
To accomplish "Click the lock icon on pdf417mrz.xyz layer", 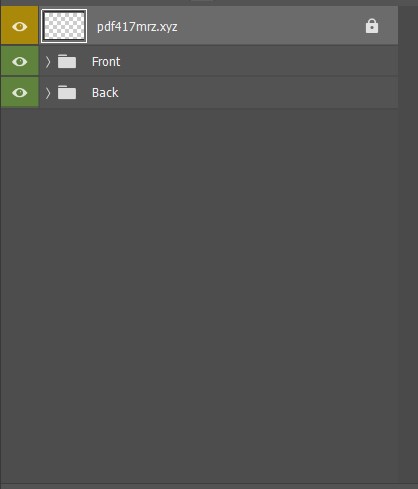I will 372,26.
